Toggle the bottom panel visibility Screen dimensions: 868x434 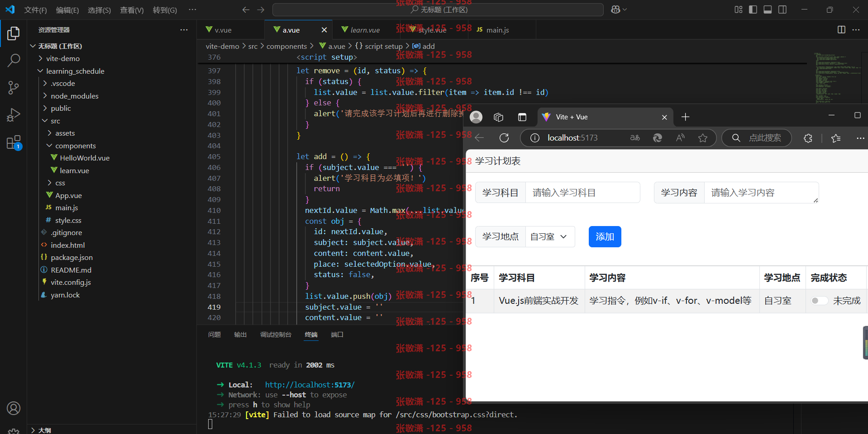[x=768, y=9]
